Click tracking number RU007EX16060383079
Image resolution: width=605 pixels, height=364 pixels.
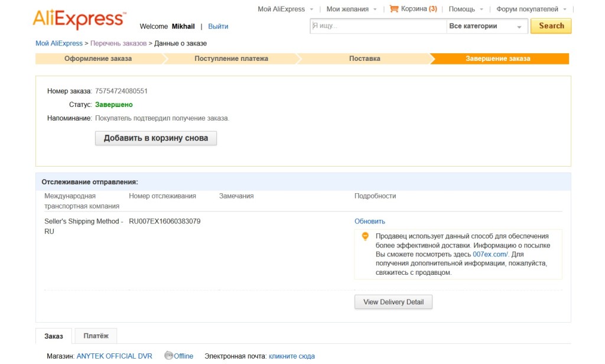[165, 221]
